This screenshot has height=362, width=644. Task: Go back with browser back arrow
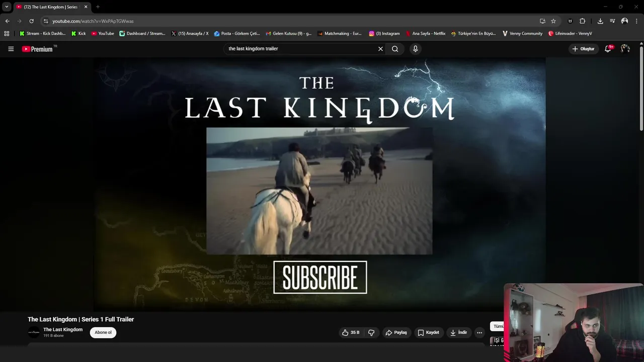click(7, 21)
